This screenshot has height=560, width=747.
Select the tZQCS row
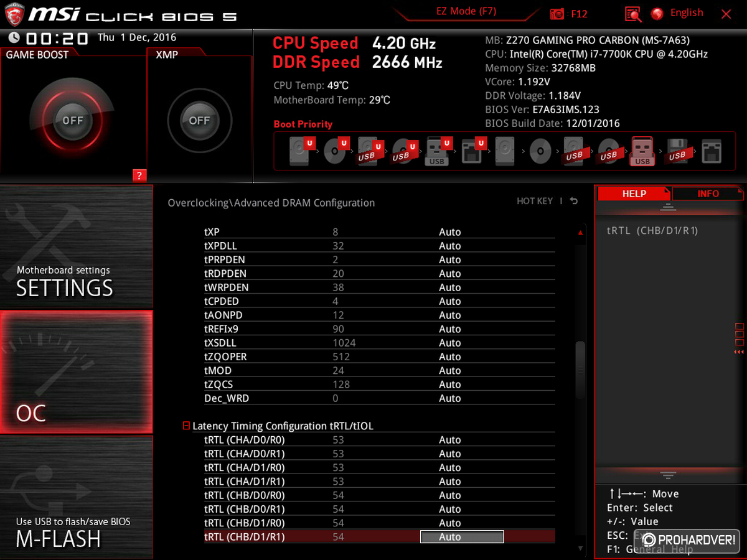click(x=379, y=385)
